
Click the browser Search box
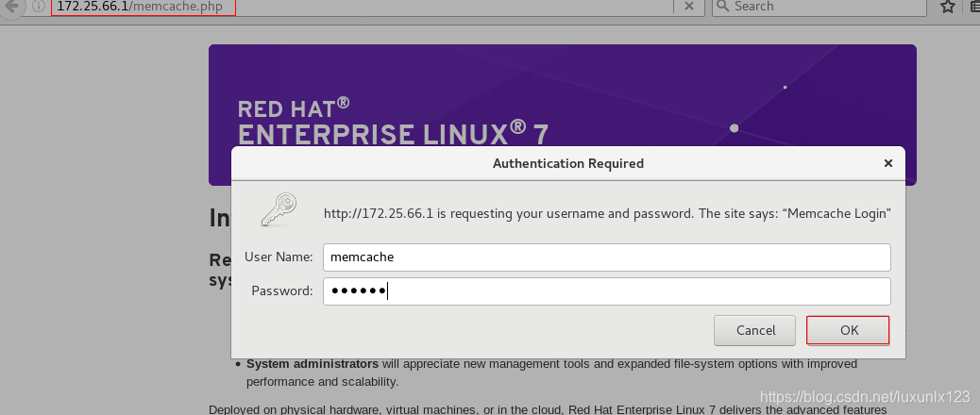(819, 7)
